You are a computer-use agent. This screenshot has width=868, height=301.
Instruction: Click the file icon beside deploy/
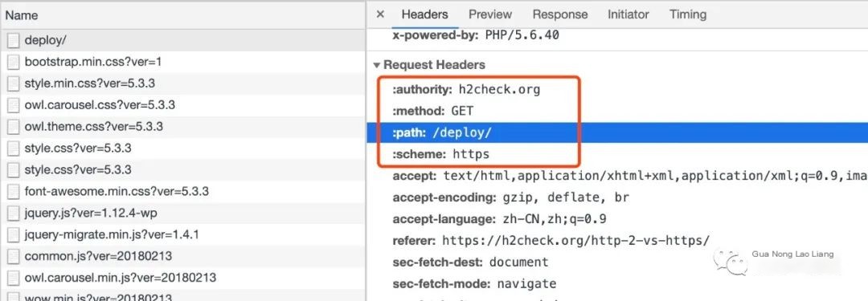click(14, 40)
